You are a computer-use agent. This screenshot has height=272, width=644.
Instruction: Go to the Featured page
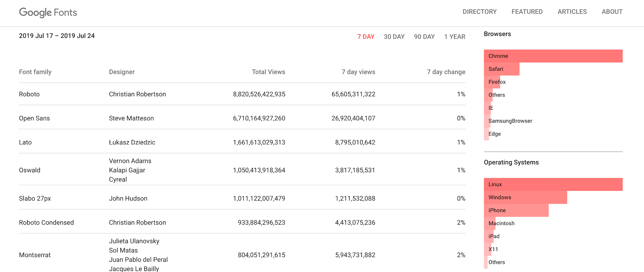coord(527,12)
